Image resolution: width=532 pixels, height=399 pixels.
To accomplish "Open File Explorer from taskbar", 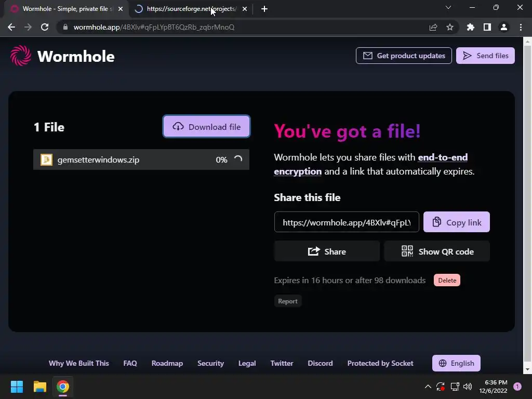I will point(39,387).
